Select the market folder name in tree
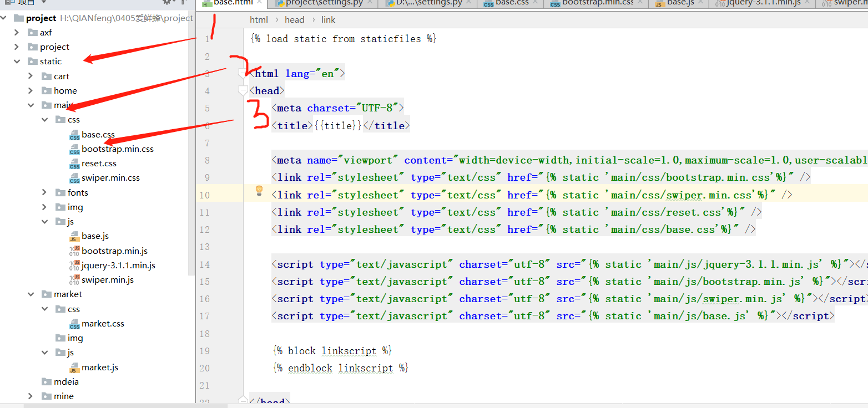Image resolution: width=868 pixels, height=408 pixels. tap(68, 294)
